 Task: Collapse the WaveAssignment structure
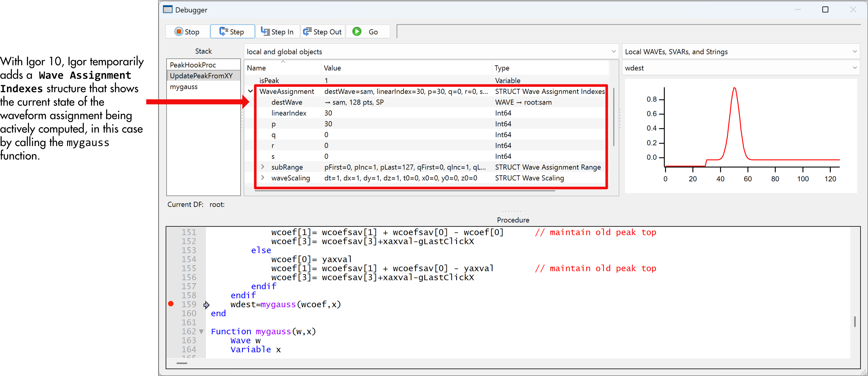(250, 91)
